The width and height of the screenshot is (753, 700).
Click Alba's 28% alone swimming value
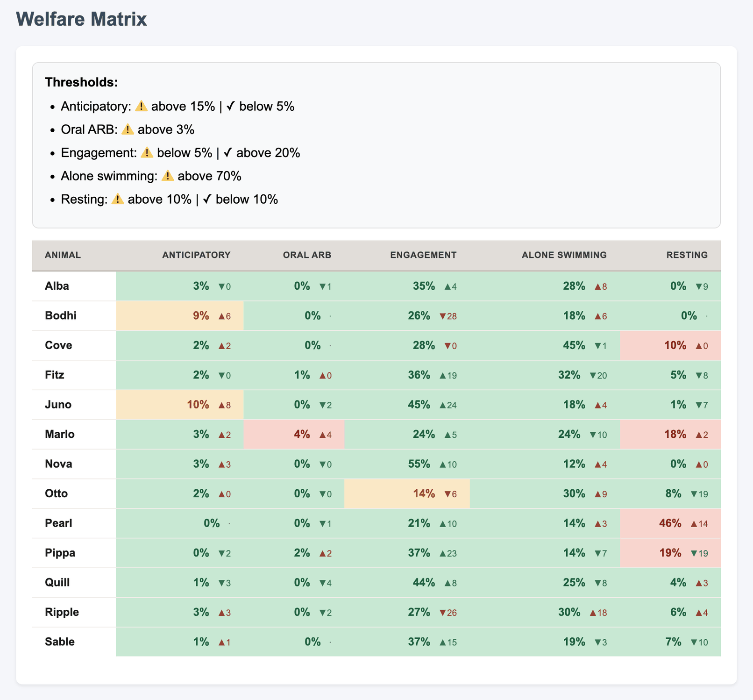tap(574, 286)
